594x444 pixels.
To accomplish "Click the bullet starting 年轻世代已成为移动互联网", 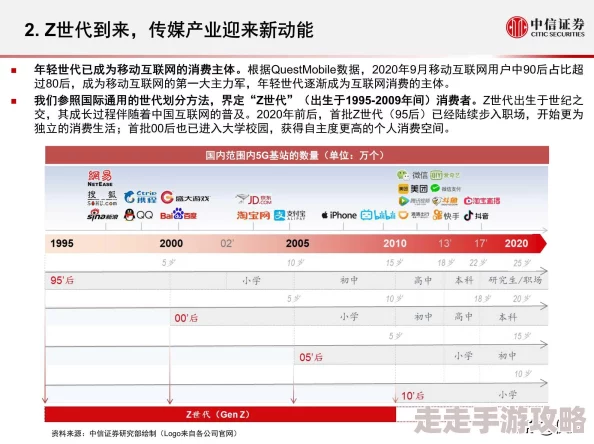I will 309,76.
